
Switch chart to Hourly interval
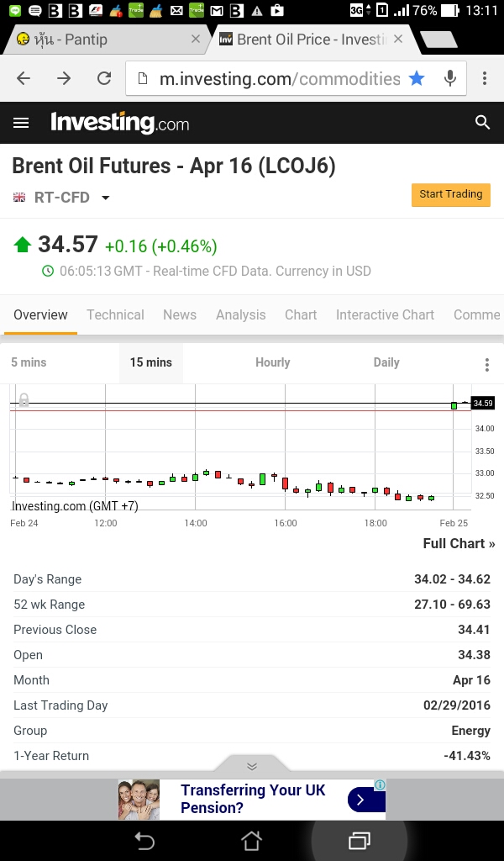[272, 362]
